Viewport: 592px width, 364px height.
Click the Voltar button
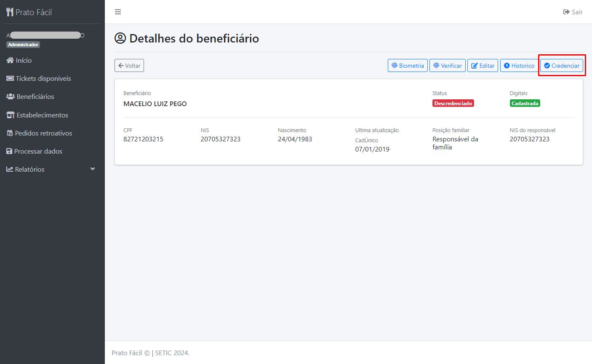coord(129,65)
